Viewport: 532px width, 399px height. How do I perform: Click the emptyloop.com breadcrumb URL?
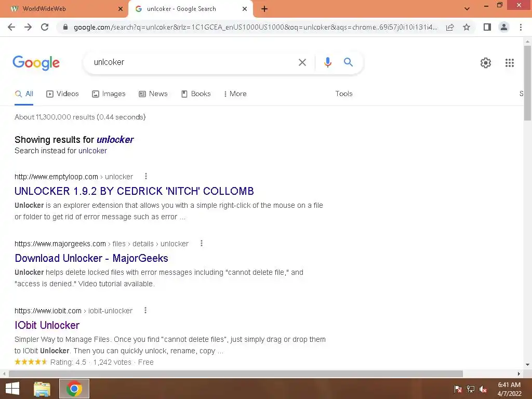(74, 177)
